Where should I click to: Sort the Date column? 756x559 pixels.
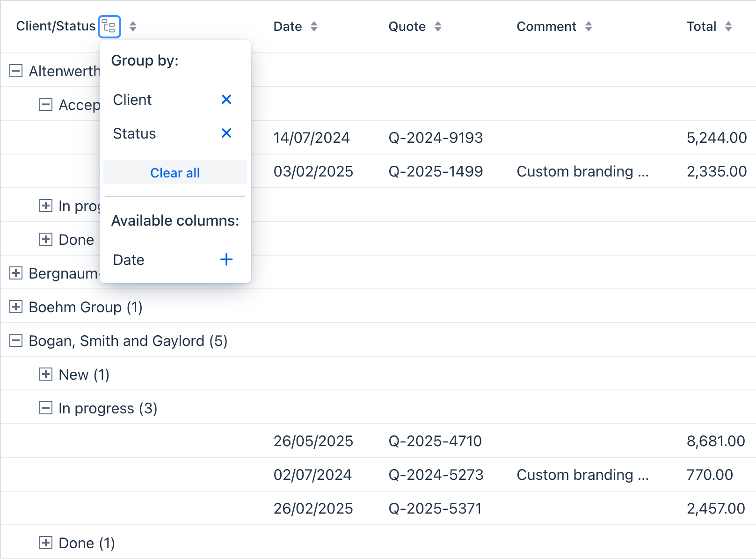click(314, 27)
